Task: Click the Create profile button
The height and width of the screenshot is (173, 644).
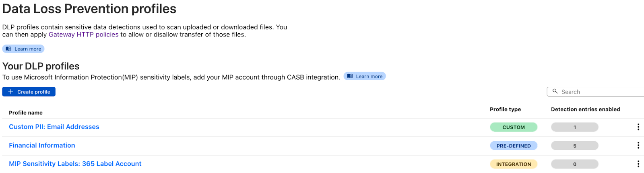Action: (29, 92)
